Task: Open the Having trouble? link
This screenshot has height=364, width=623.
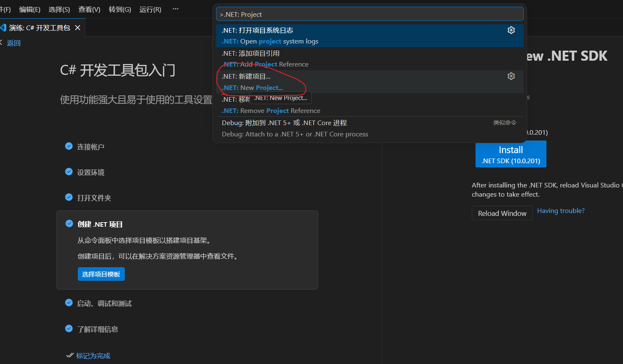Action: pos(561,211)
